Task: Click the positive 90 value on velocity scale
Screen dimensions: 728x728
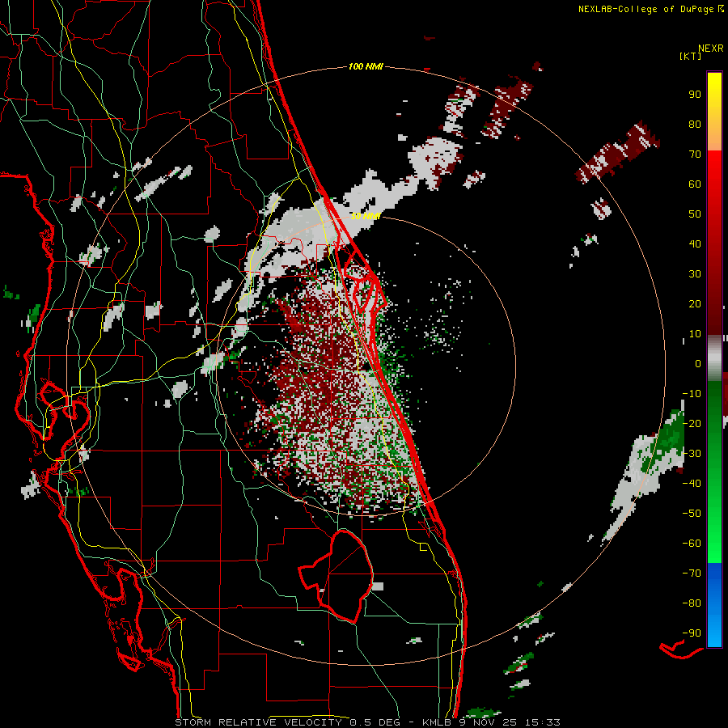Action: 695,95
